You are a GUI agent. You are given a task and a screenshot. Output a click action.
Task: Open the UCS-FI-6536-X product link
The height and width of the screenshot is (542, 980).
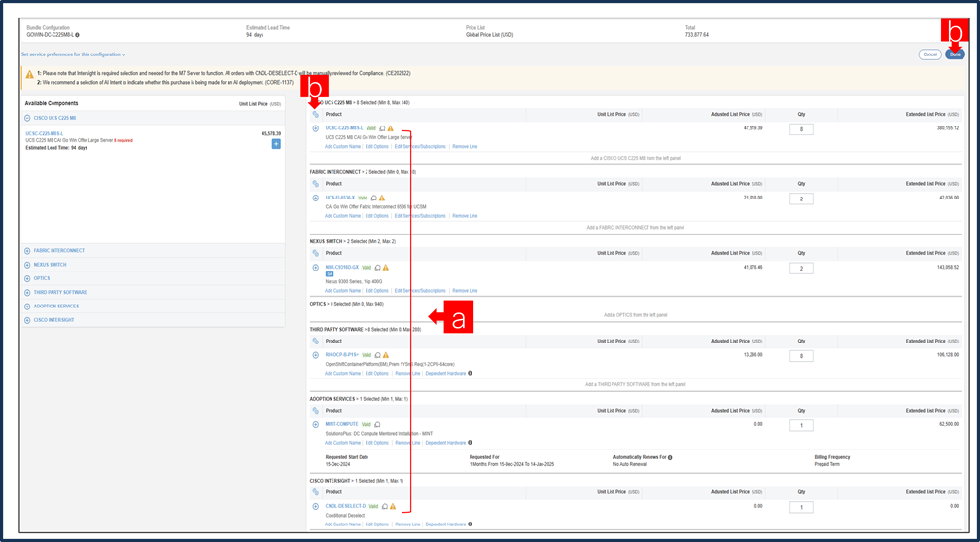(340, 198)
